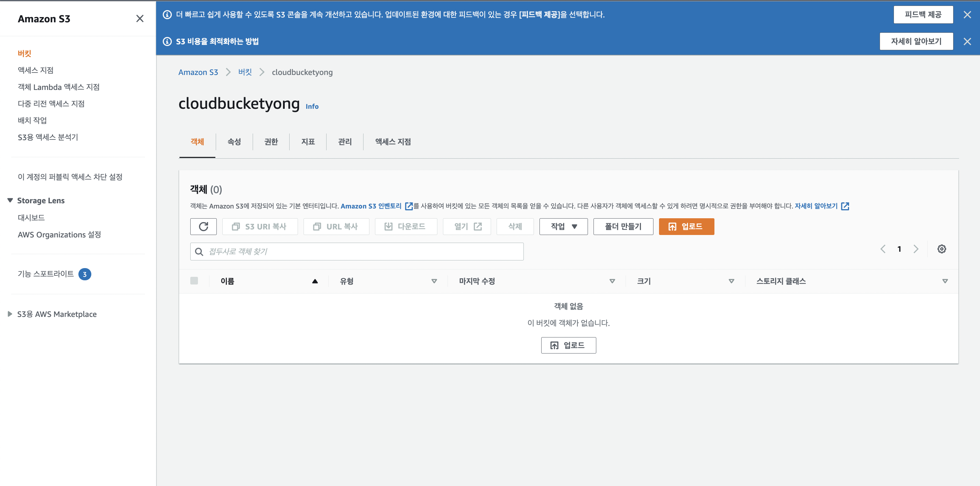Viewport: 980px width, 486px height.
Task: Click the 폴더 만들기 button
Action: 623,227
